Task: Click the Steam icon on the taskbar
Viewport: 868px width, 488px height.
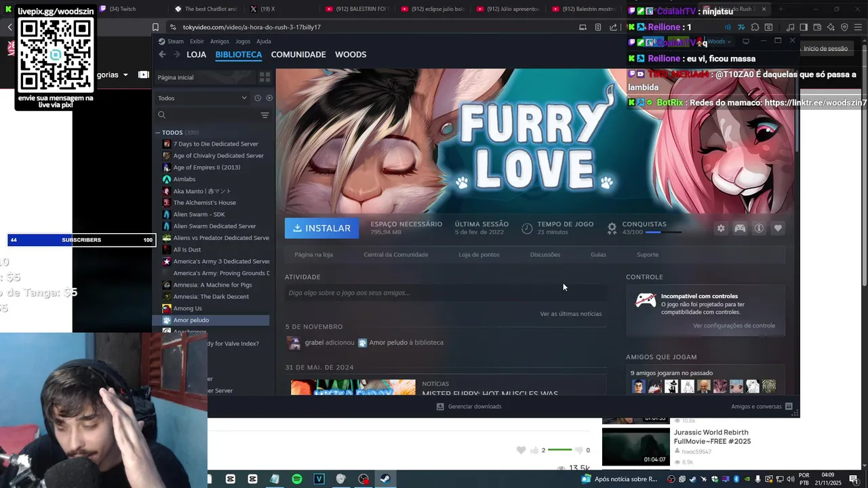Action: [x=384, y=479]
